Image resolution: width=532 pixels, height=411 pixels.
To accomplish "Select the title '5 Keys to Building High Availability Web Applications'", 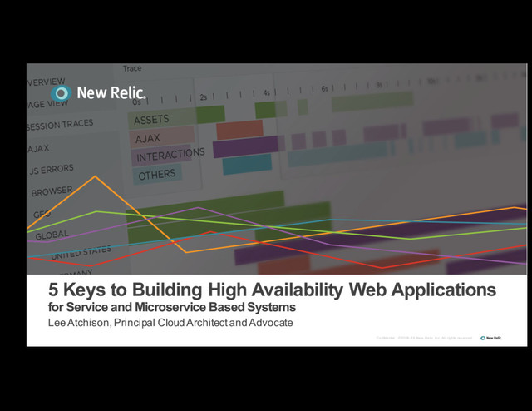I will point(272,290).
